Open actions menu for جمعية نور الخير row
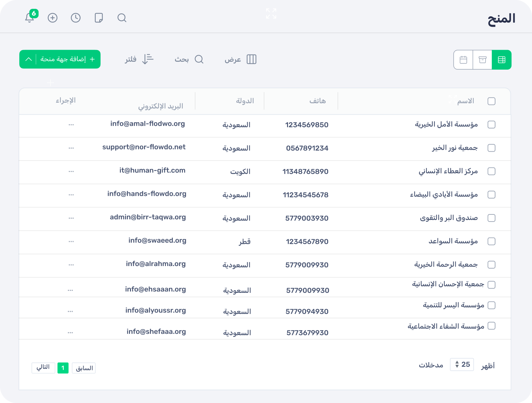The image size is (532, 403). 71,148
